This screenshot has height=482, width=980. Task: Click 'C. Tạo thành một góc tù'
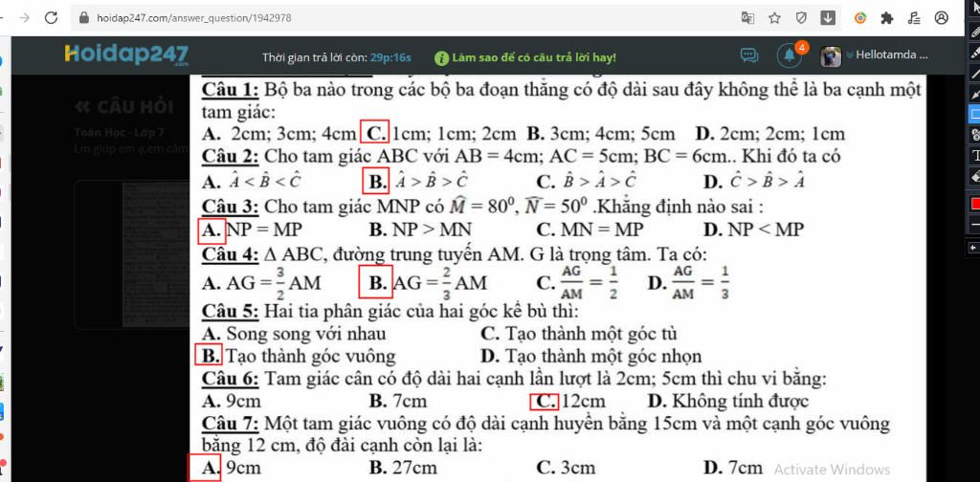[x=579, y=334]
